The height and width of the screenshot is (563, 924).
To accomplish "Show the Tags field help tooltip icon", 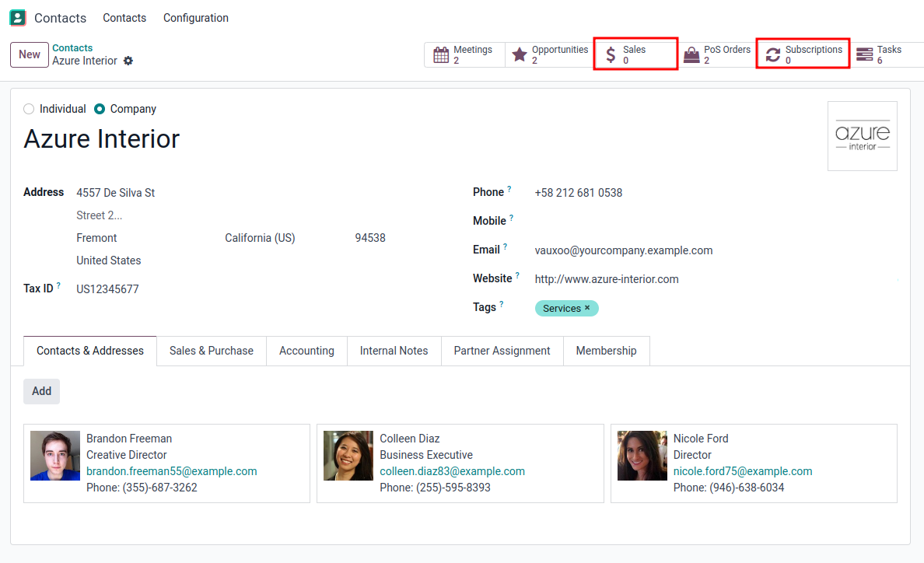I will 502,304.
